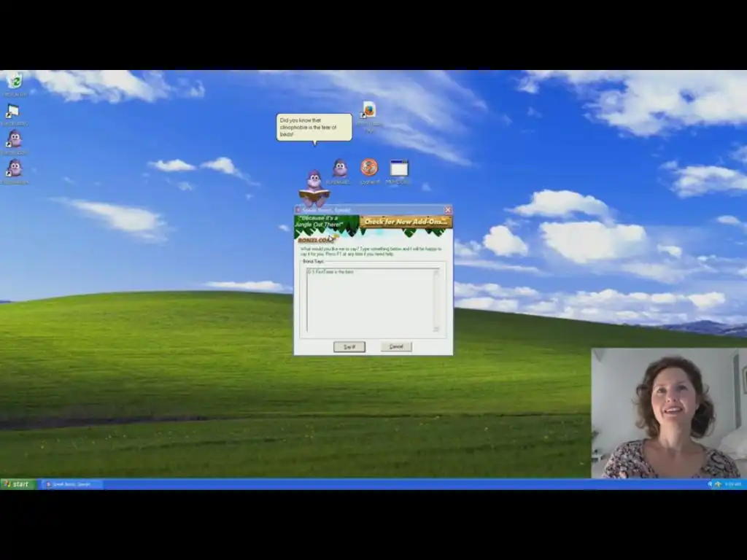Click the BonziBuddy gorilla reading a book
Viewport: 747px width, 560px height.
point(314,189)
